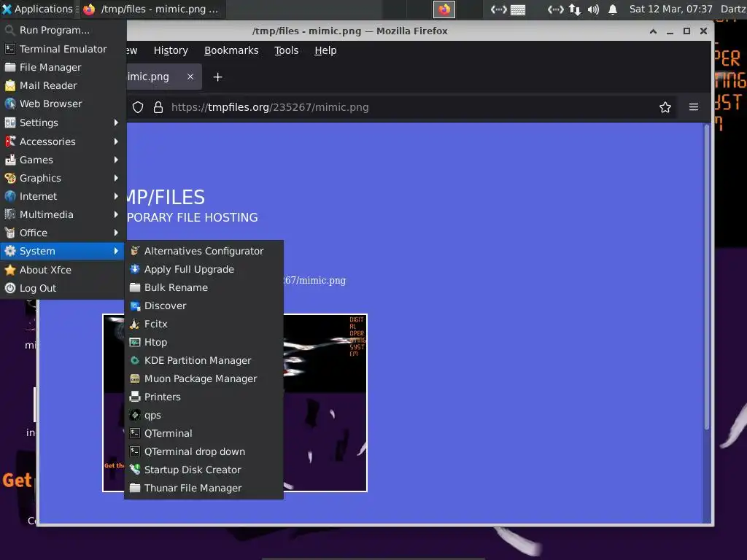The image size is (747, 560).
Task: Click the tracking protection shield icon
Action: pyautogui.click(x=138, y=107)
